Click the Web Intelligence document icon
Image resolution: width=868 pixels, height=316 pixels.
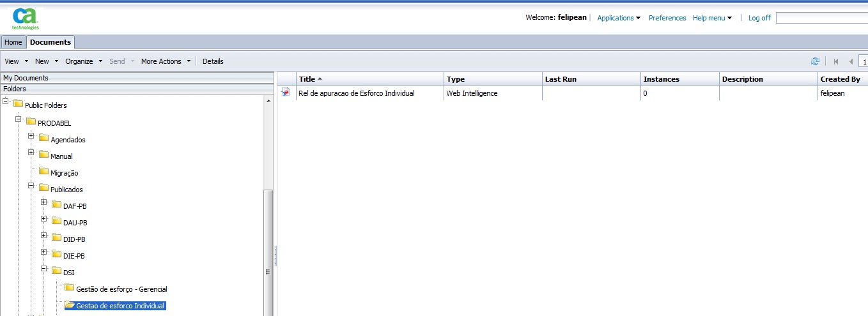[286, 93]
